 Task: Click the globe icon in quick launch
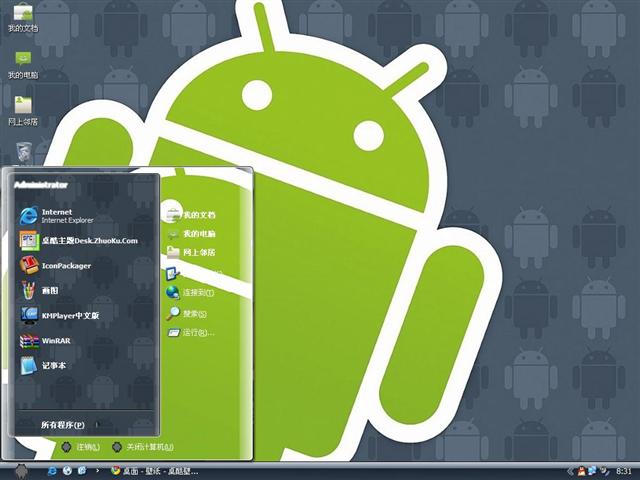tap(67, 471)
